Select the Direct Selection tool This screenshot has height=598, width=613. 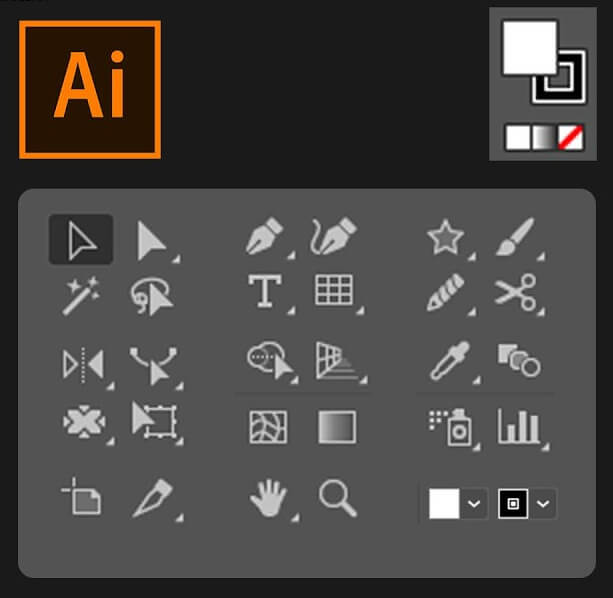(x=151, y=240)
